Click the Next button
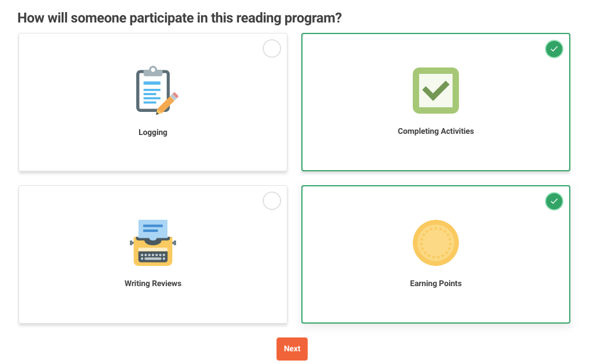Screen dimensions: 605x364 click(292, 348)
